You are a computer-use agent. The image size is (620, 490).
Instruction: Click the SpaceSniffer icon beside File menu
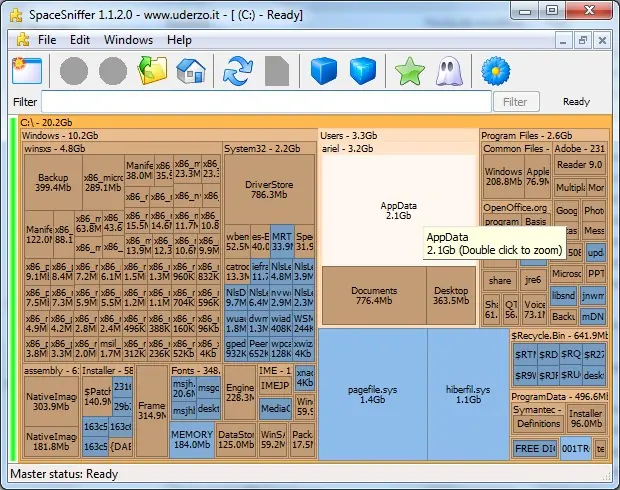(23, 40)
